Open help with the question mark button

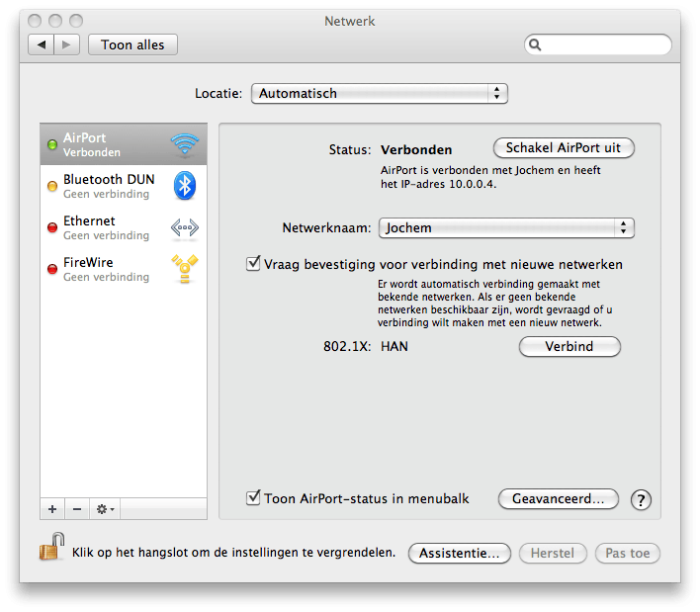click(641, 499)
